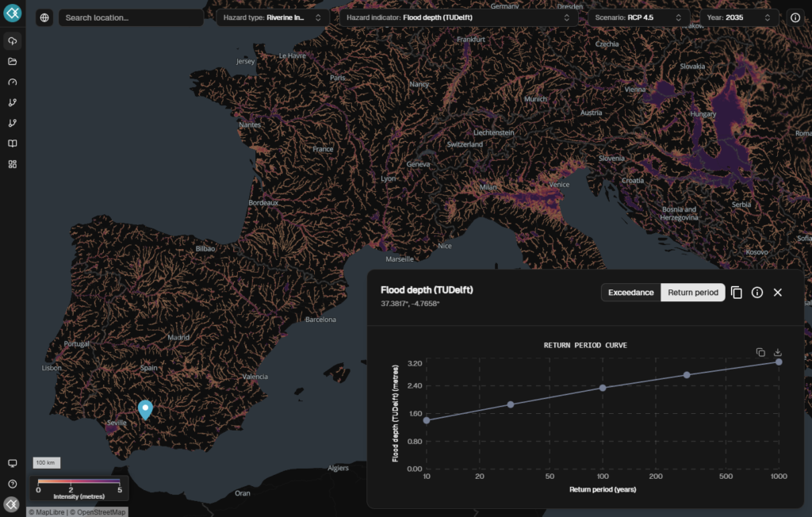
Task: Download the return period chart
Action: click(x=776, y=352)
